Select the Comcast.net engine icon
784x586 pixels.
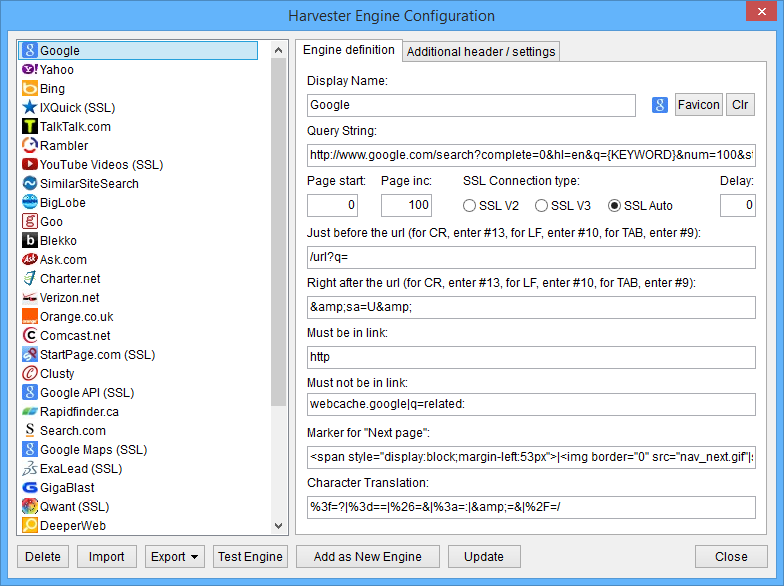30,336
